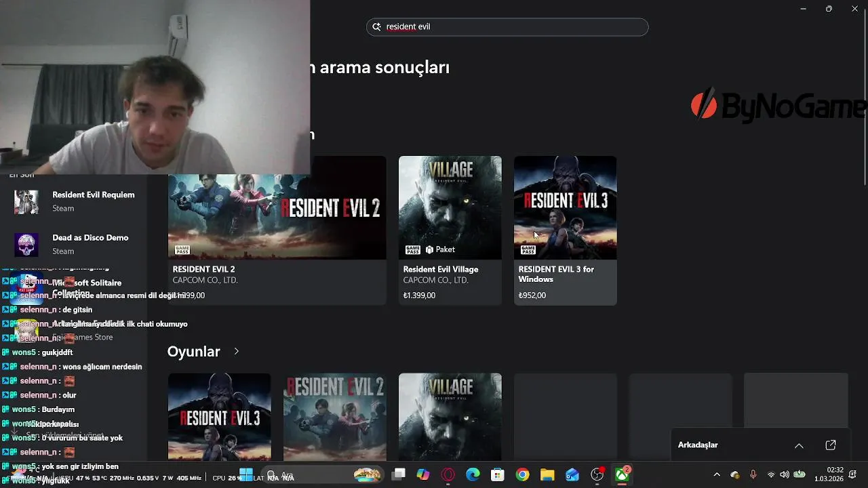The height and width of the screenshot is (488, 868).
Task: Click the RESIDENT EVIL 2 title text
Action: coord(203,269)
